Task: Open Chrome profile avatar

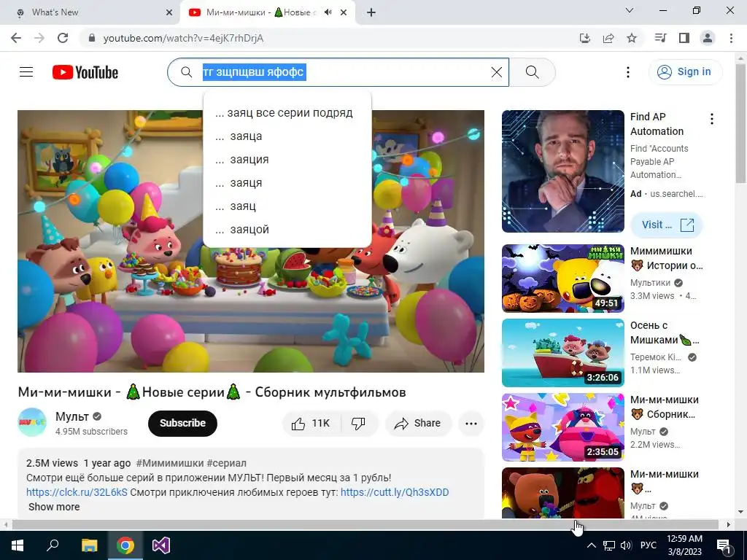Action: pos(708,38)
